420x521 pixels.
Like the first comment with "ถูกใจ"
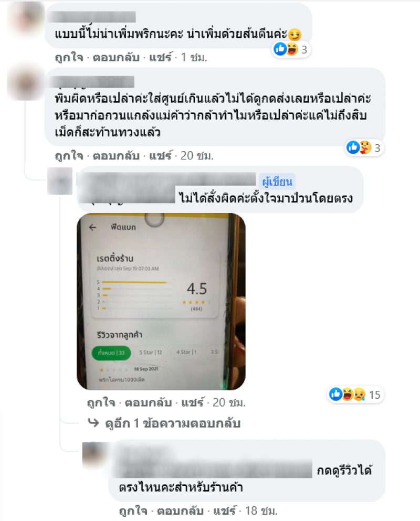click(x=69, y=58)
